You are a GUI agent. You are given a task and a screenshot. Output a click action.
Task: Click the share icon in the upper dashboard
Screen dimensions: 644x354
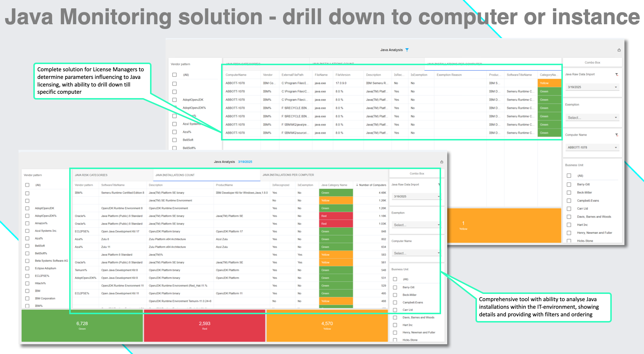tap(619, 50)
